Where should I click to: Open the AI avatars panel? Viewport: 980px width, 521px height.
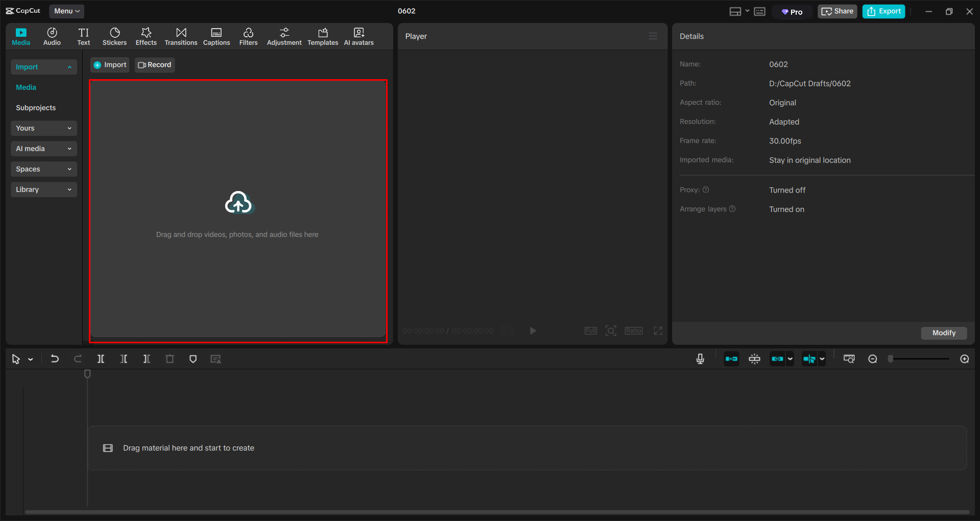(x=358, y=36)
